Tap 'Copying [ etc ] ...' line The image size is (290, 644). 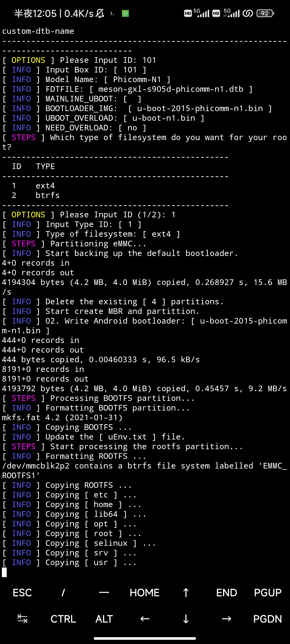tap(70, 495)
